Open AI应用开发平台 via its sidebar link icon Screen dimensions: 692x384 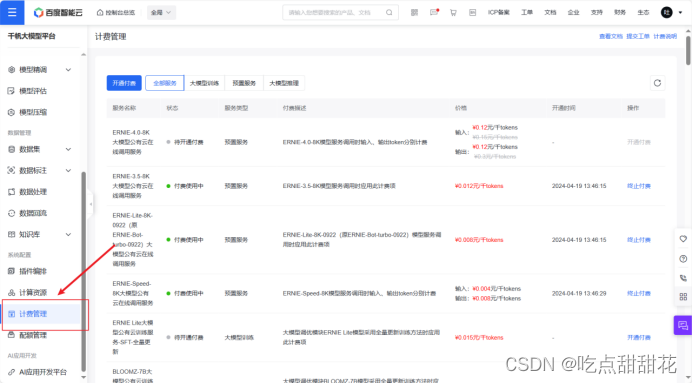(x=11, y=372)
